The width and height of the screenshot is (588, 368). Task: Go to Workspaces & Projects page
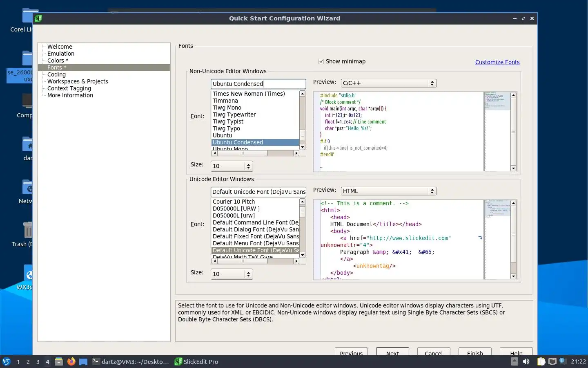coord(78,81)
